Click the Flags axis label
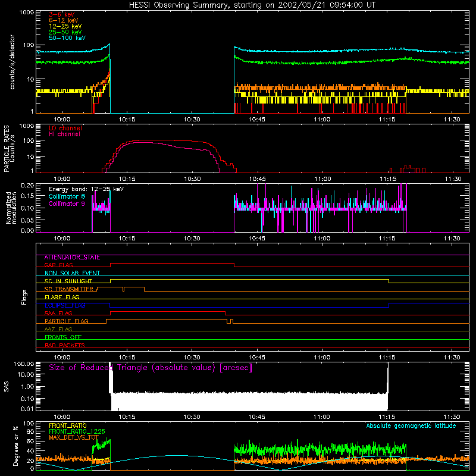 [x=24, y=297]
